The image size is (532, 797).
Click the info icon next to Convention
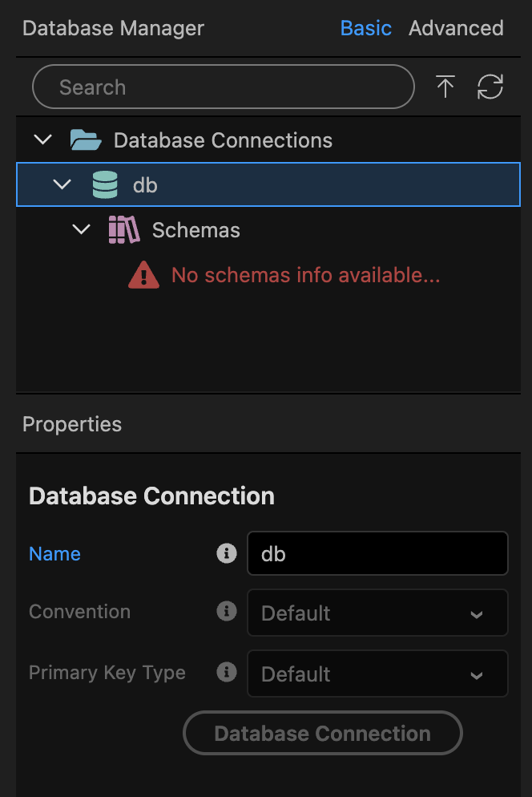(x=227, y=611)
